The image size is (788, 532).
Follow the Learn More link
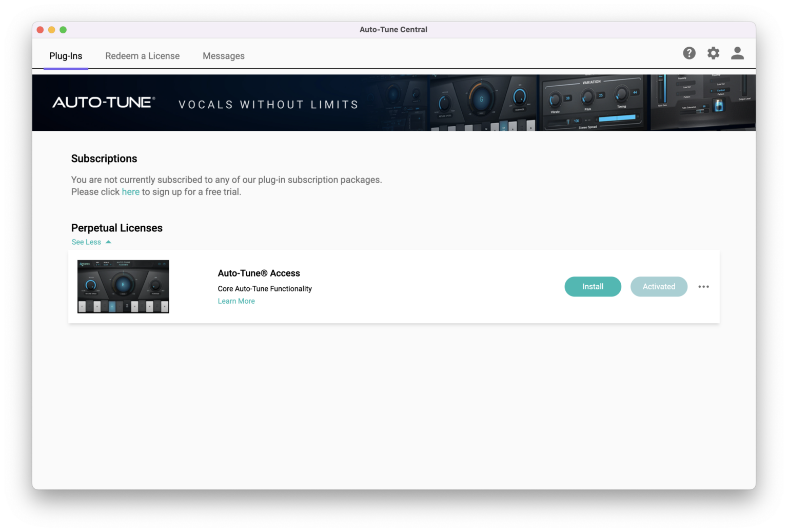tap(236, 301)
